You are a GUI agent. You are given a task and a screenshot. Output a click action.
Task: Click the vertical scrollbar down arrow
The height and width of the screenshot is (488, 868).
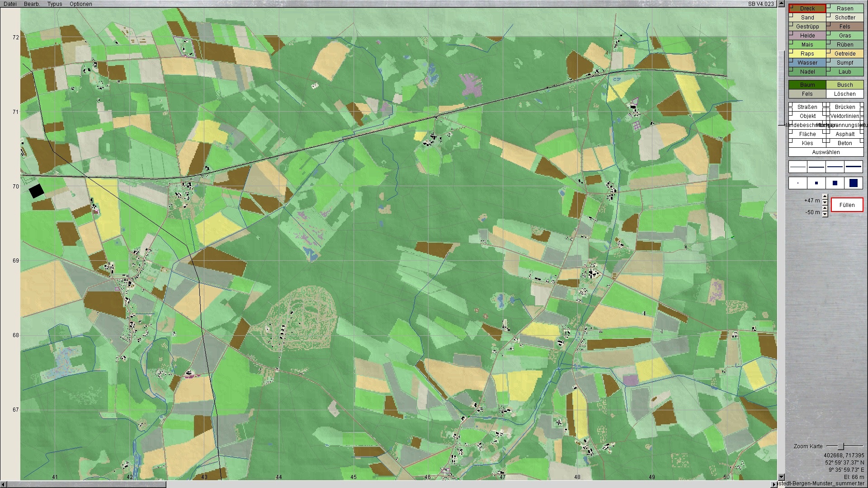point(781,477)
